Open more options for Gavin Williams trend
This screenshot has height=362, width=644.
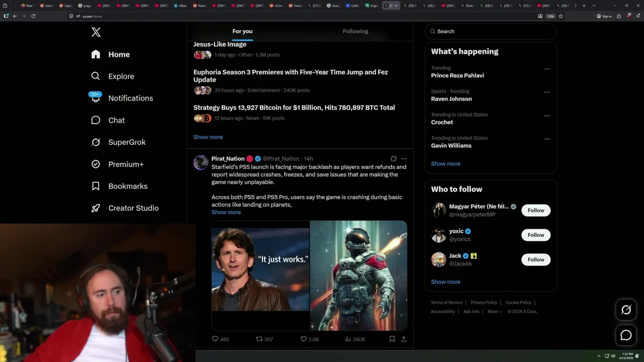[547, 139]
